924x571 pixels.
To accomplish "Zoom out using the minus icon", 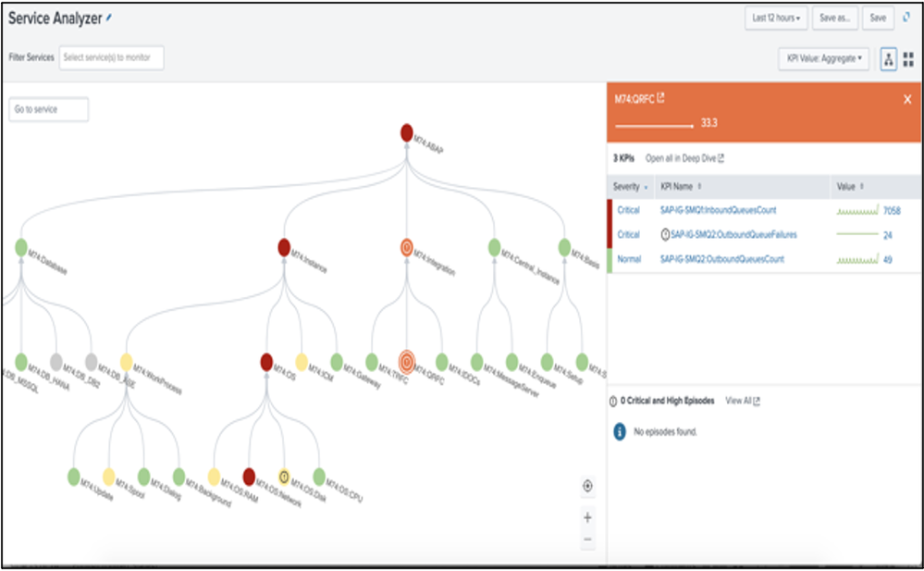I will coord(587,540).
